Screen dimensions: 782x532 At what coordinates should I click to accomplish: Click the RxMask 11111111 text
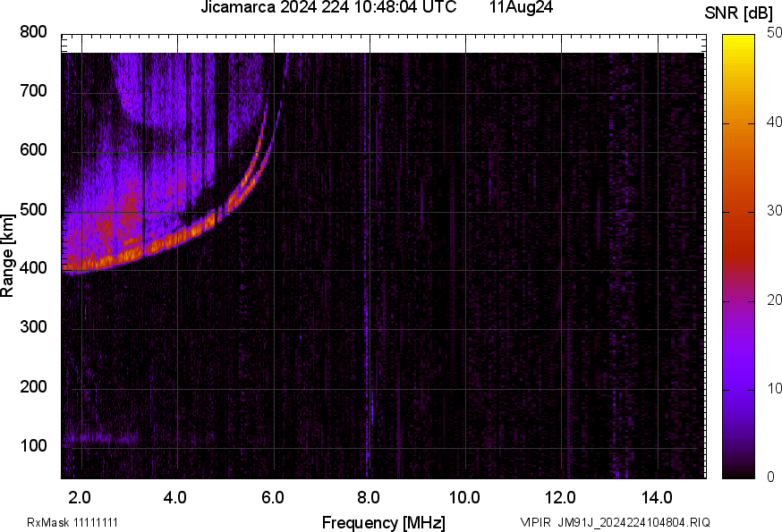pos(72,522)
